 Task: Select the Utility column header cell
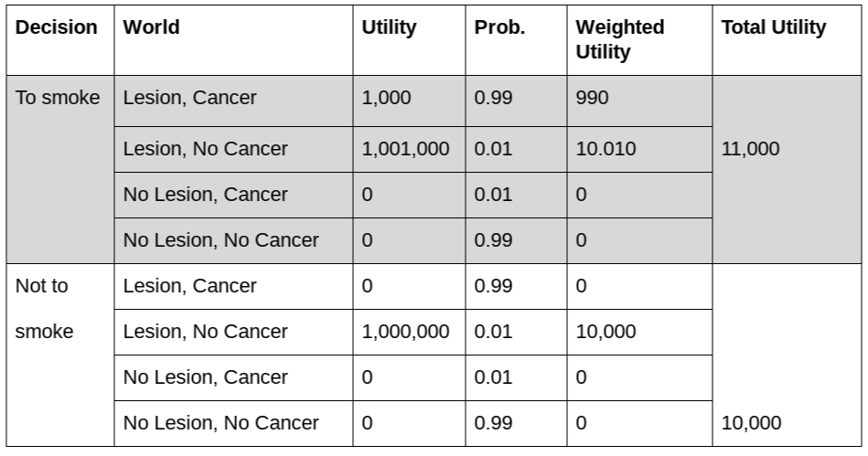389,27
